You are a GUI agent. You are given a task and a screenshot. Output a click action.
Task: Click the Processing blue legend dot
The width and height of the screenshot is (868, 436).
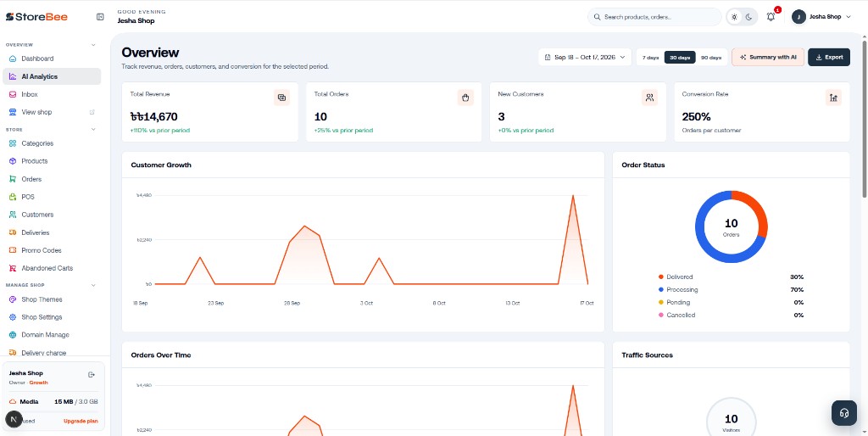[661, 290]
